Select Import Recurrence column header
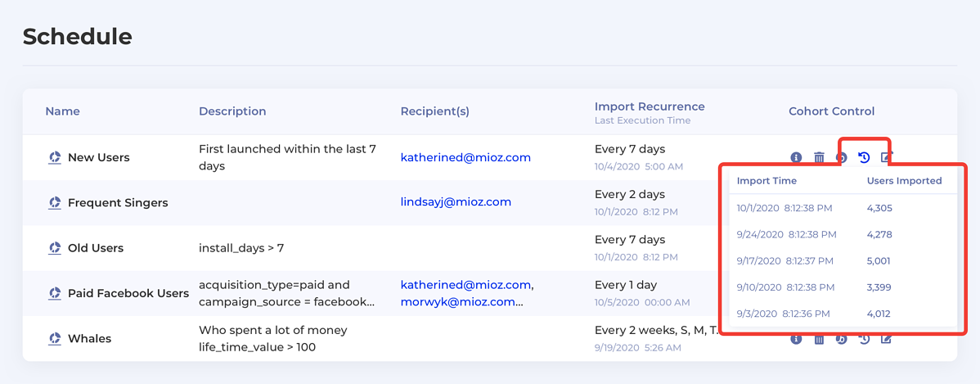The height and width of the screenshot is (384, 980). [650, 106]
